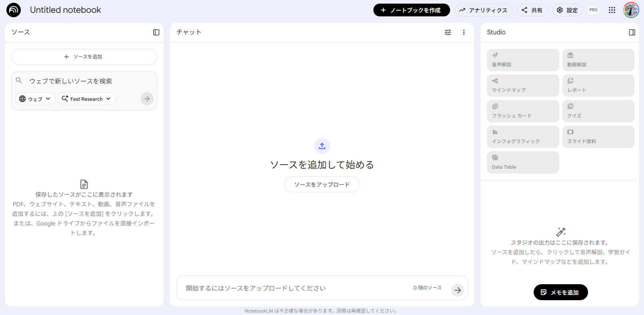Click メモを追加 button
Image resolution: width=644 pixels, height=315 pixels.
click(x=560, y=292)
